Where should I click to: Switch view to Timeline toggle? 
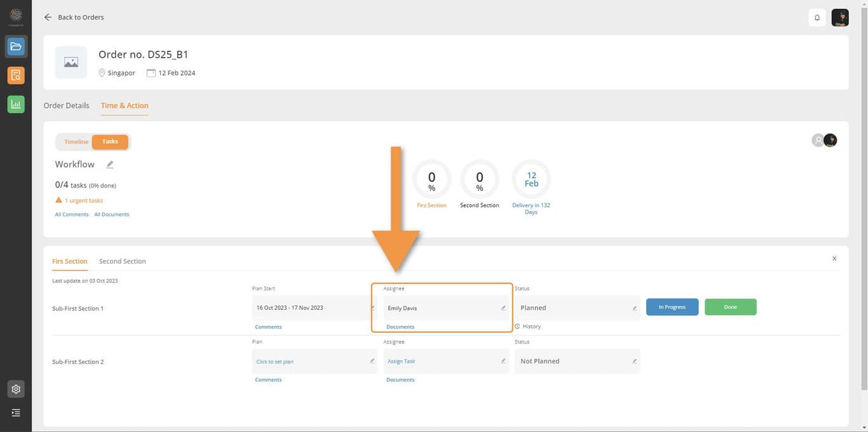coord(76,142)
